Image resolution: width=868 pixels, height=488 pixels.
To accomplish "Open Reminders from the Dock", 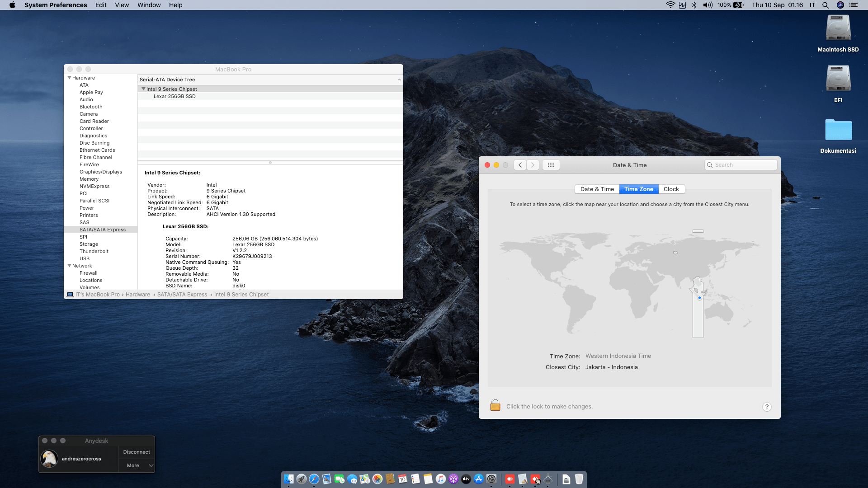I will point(415,479).
